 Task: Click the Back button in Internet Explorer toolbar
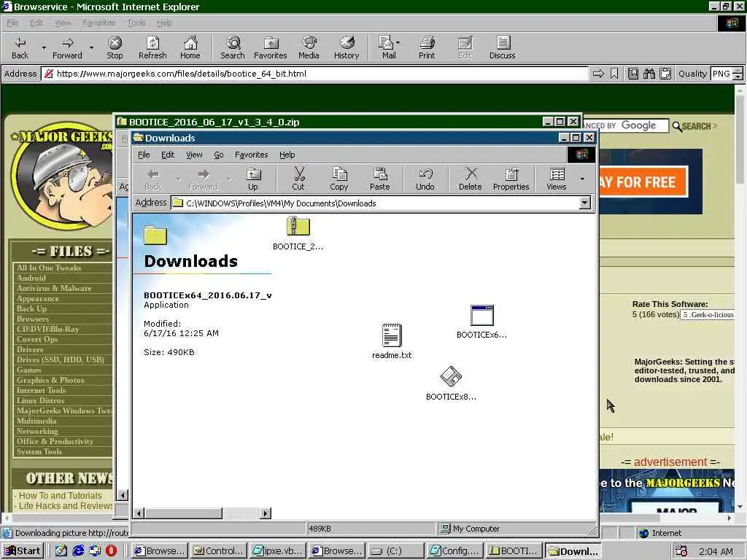(20, 48)
